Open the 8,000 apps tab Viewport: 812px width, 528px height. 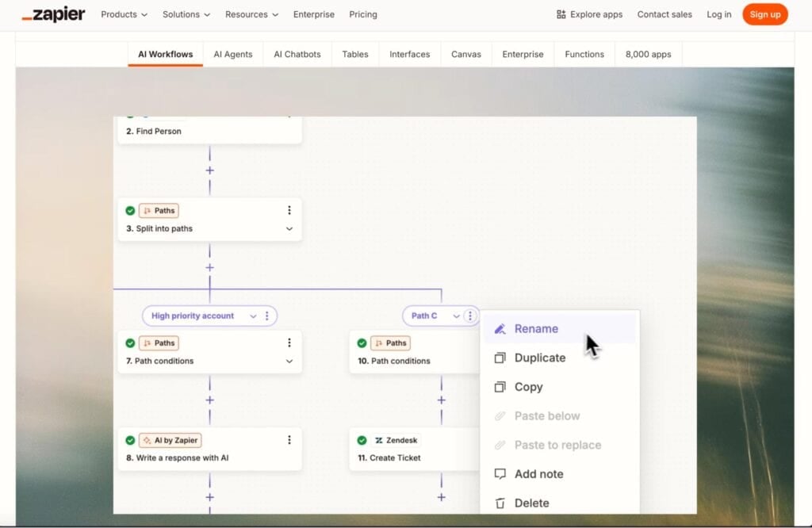pyautogui.click(x=649, y=55)
